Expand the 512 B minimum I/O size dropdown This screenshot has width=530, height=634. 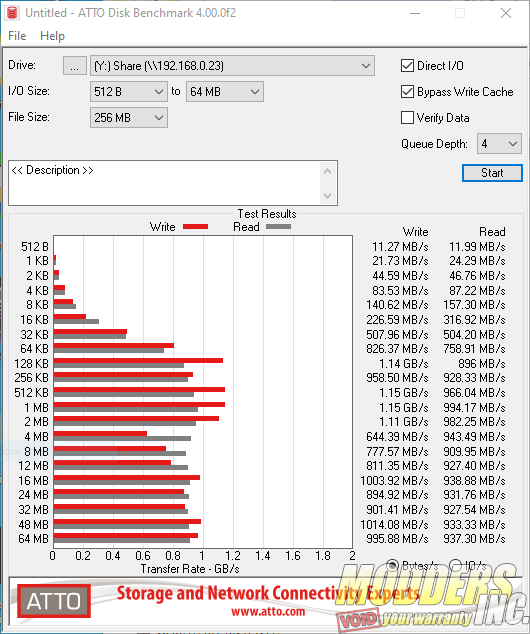tap(129, 92)
